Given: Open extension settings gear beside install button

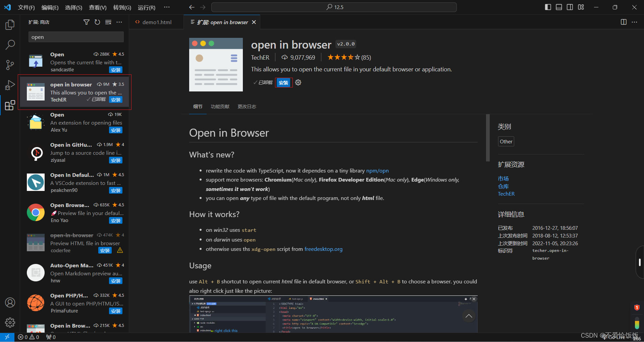Looking at the screenshot, I should pos(298,82).
